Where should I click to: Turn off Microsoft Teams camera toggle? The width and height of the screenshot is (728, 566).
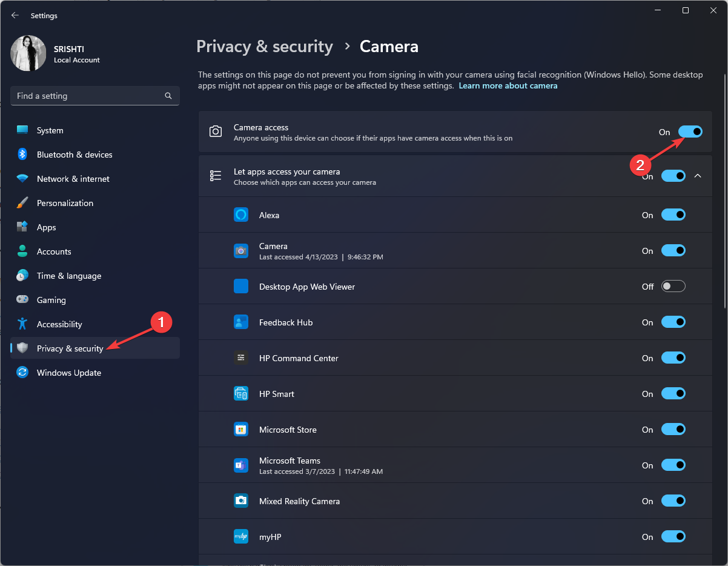(x=673, y=465)
